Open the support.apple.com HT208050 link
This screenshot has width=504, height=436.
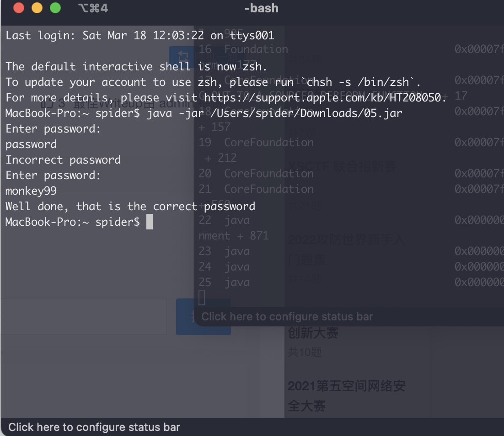(x=324, y=97)
